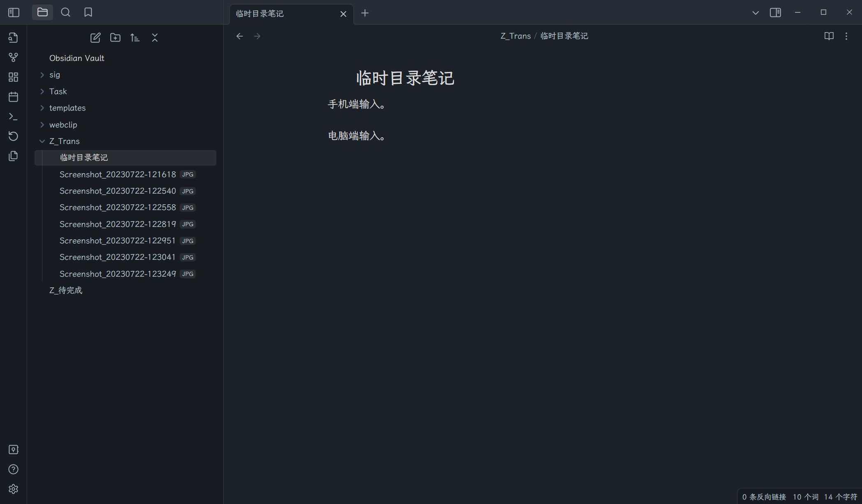Toggle the right sidebar panel

[x=775, y=12]
